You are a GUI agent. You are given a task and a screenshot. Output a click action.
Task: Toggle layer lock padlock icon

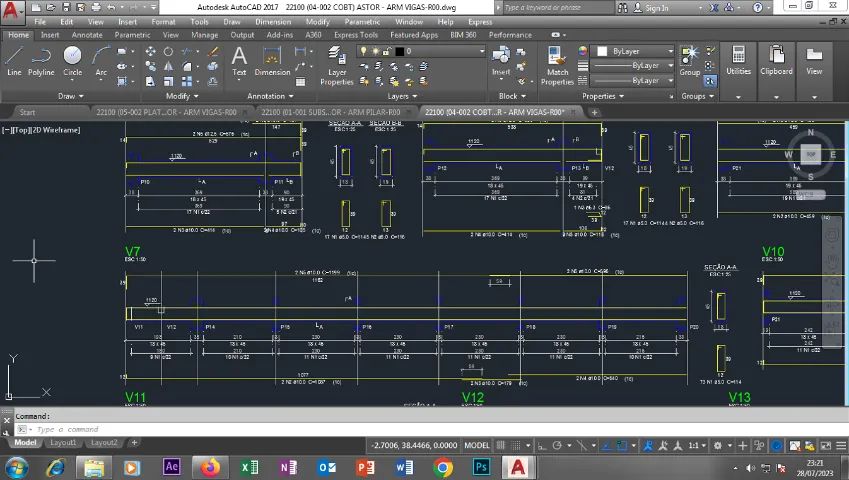pos(387,51)
